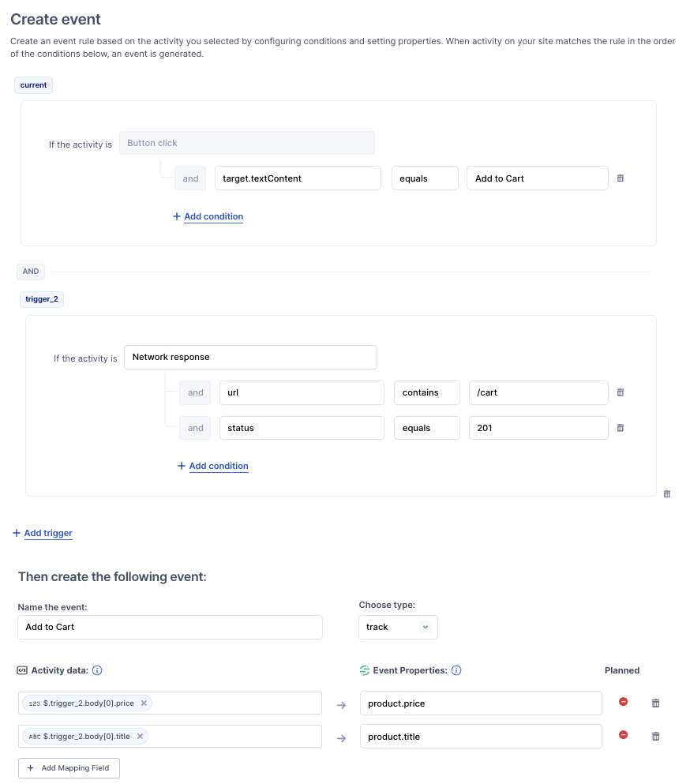Open the Activity data info tooltip
690x784 pixels.
pyautogui.click(x=96, y=670)
